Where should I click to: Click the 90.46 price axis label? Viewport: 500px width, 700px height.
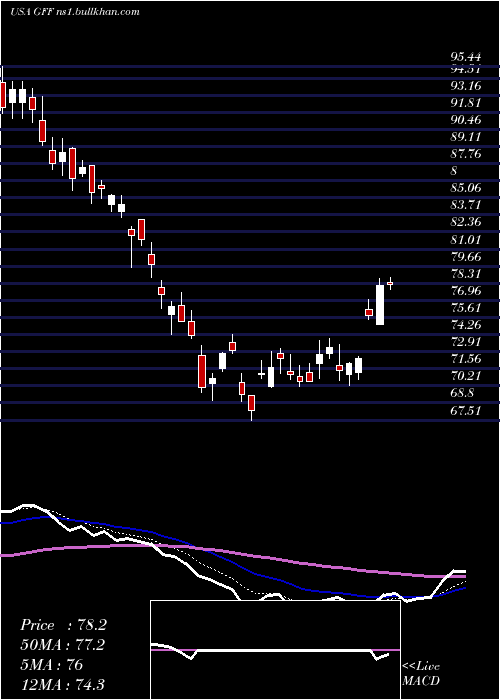(466, 120)
